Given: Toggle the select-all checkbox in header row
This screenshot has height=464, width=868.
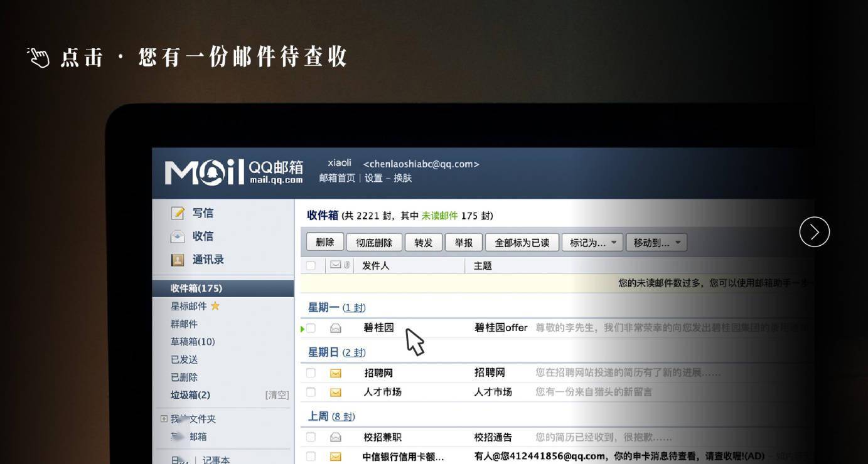Looking at the screenshot, I should click(311, 266).
